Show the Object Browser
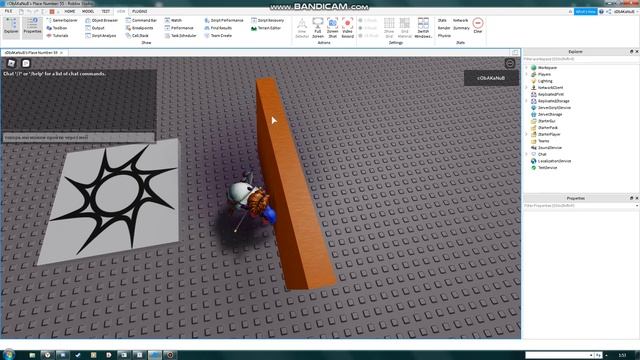The width and height of the screenshot is (640, 360). click(x=101, y=20)
